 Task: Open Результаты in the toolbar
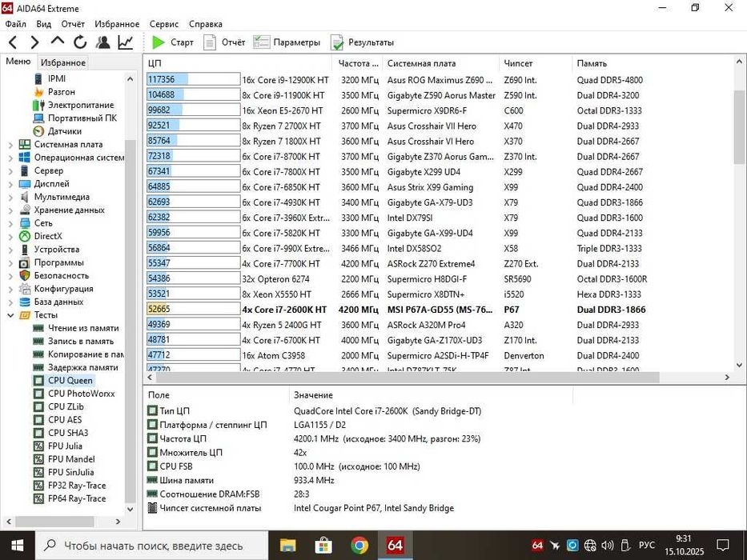[362, 42]
